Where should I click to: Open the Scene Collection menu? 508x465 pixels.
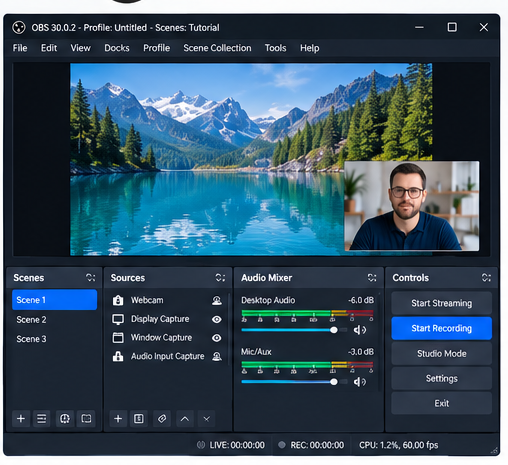217,48
